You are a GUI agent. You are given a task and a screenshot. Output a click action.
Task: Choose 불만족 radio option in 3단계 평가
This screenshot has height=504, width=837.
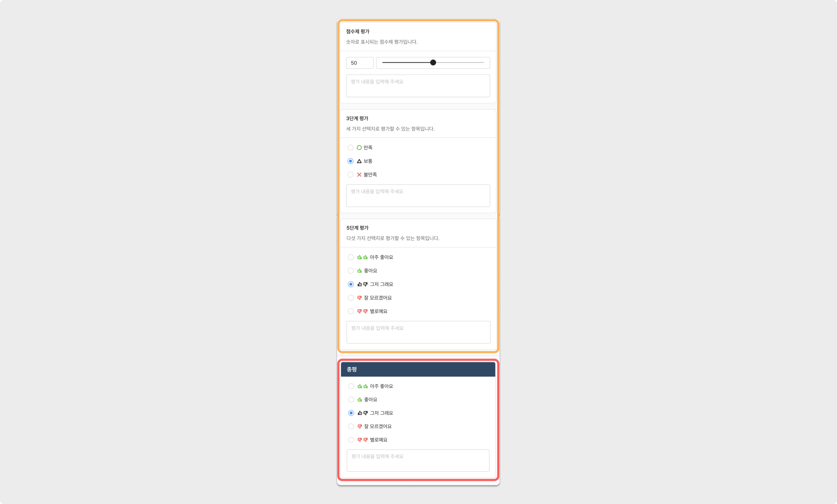[x=350, y=175]
